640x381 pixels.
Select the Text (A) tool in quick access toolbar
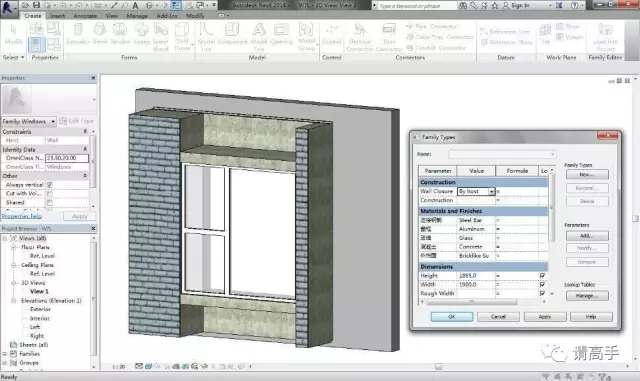tap(135, 5)
